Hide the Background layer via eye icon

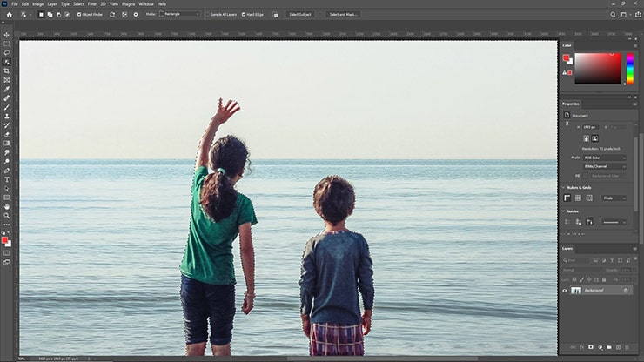[x=565, y=291]
